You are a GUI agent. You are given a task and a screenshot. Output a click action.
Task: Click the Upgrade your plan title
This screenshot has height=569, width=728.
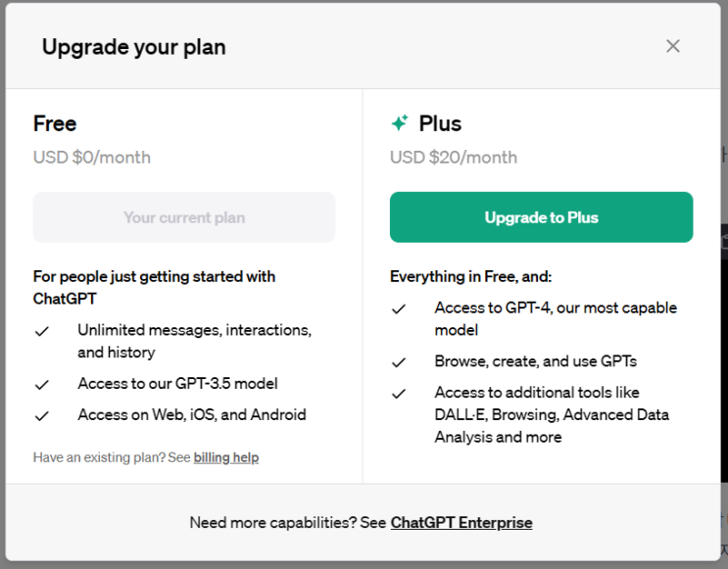click(134, 46)
